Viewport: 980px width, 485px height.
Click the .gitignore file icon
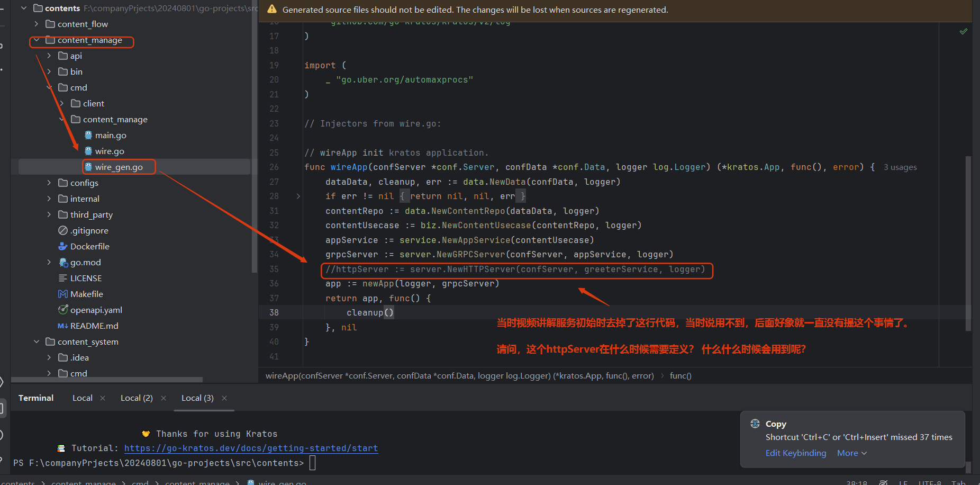tap(63, 230)
